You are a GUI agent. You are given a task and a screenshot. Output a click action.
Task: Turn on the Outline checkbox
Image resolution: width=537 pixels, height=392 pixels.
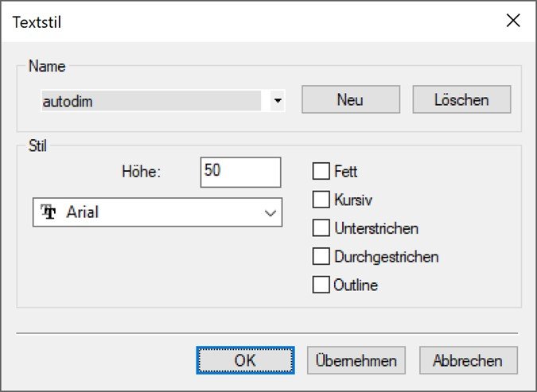pyautogui.click(x=321, y=285)
